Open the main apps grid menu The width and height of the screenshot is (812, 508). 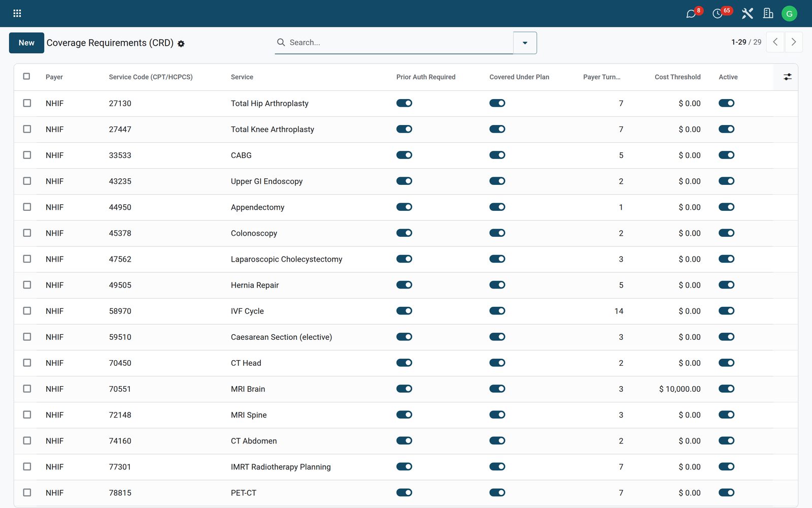17,13
